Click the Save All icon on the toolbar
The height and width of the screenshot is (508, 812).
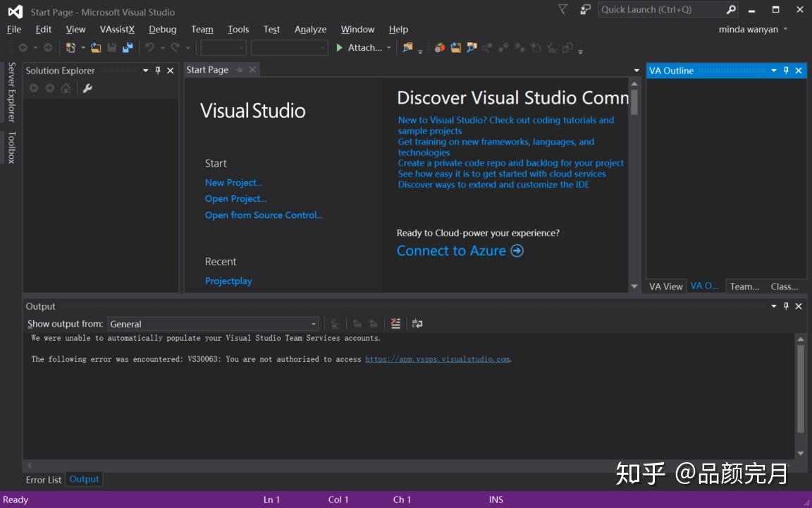[x=128, y=47]
